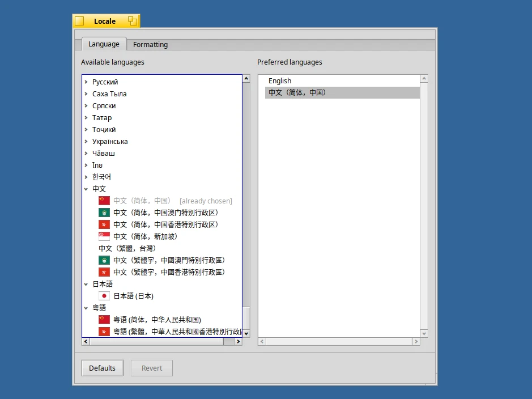The image size is (532, 399).
Task: Click the Defaults button
Action: pyautogui.click(x=102, y=367)
